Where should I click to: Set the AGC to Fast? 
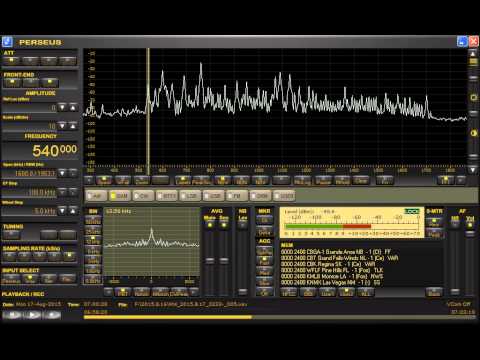(x=264, y=262)
